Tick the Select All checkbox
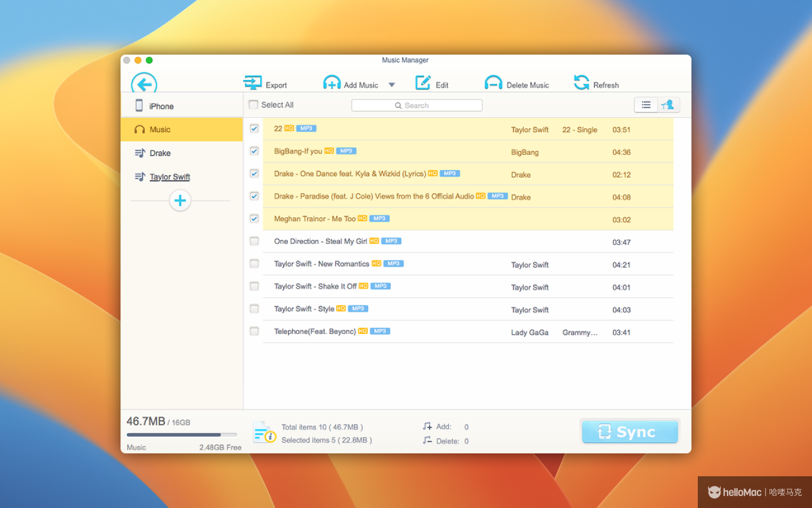The width and height of the screenshot is (812, 508). [254, 105]
